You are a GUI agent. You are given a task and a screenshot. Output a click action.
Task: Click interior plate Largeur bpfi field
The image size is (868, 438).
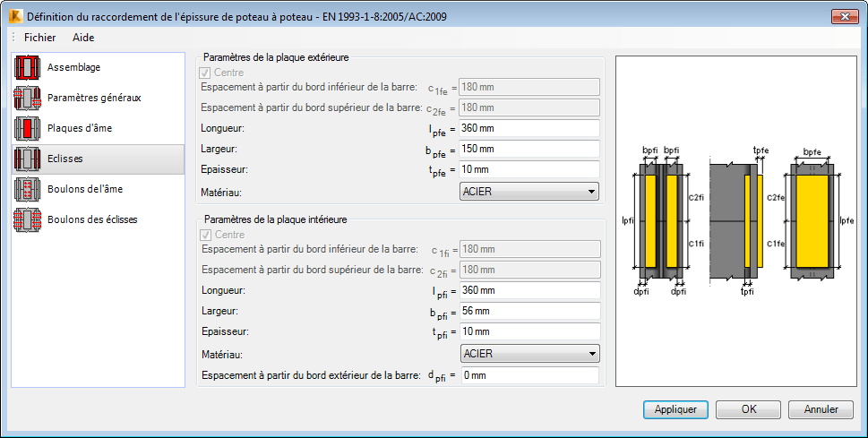[530, 311]
